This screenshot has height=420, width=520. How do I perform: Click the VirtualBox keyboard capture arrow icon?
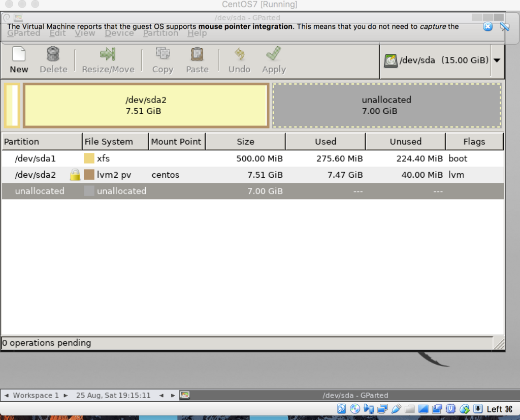(478, 409)
